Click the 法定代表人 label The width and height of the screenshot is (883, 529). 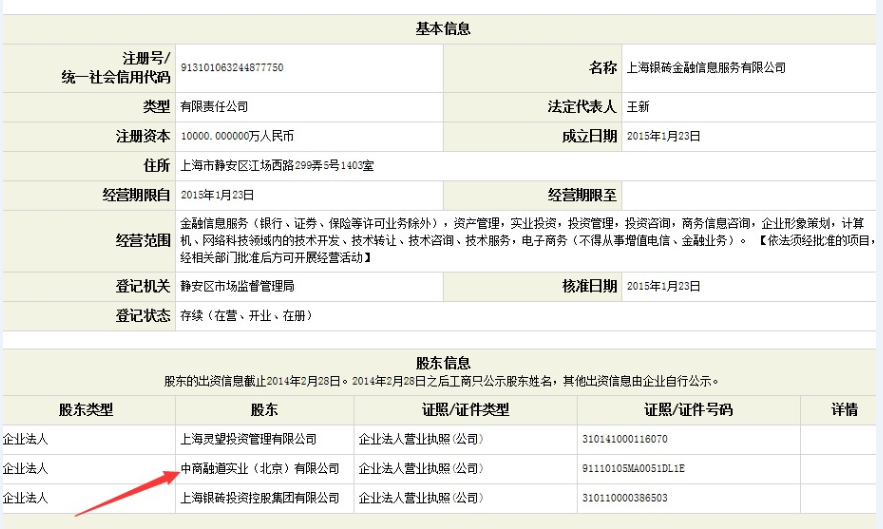point(582,106)
